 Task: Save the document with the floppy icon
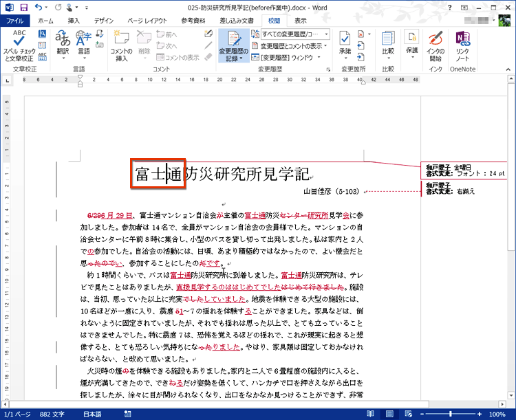click(23, 8)
